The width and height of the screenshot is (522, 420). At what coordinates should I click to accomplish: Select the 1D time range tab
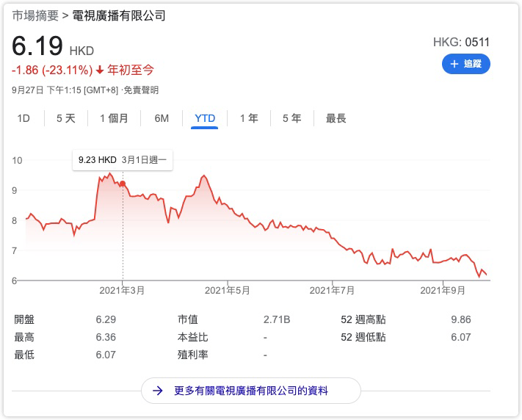(x=23, y=118)
